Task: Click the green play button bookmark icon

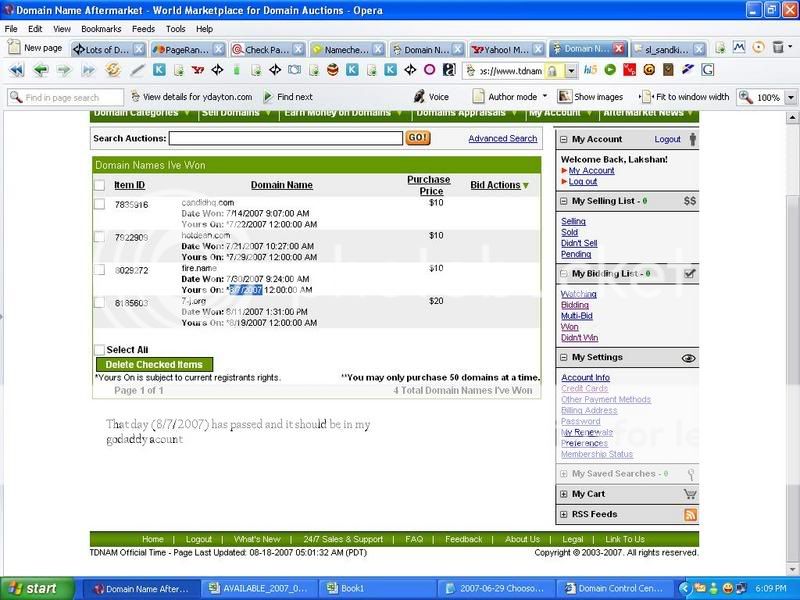Action: [610, 70]
